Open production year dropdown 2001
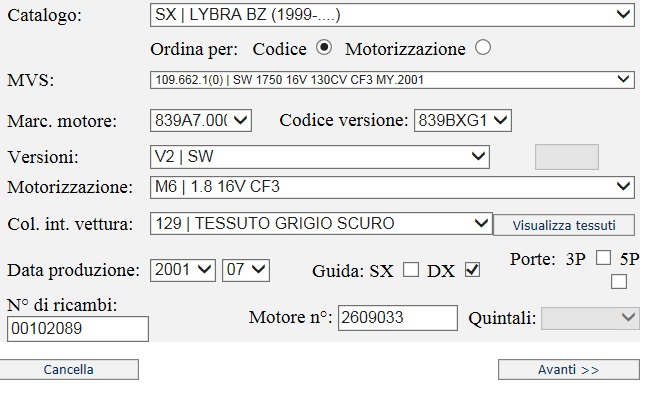This screenshot has height=399, width=661. [183, 270]
